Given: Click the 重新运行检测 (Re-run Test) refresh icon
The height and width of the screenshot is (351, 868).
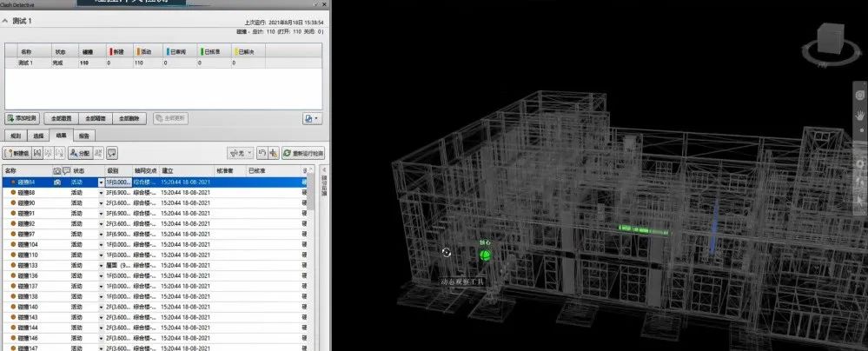Looking at the screenshot, I should coord(302,152).
